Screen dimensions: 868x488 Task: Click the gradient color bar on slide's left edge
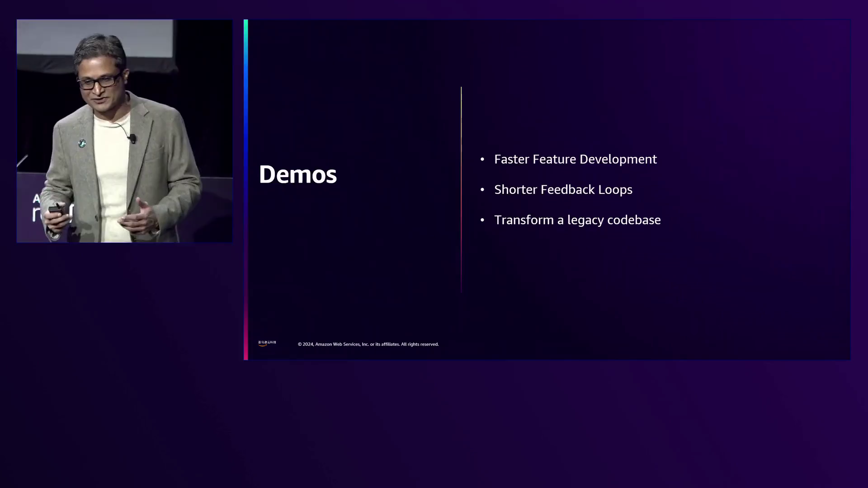(x=245, y=190)
